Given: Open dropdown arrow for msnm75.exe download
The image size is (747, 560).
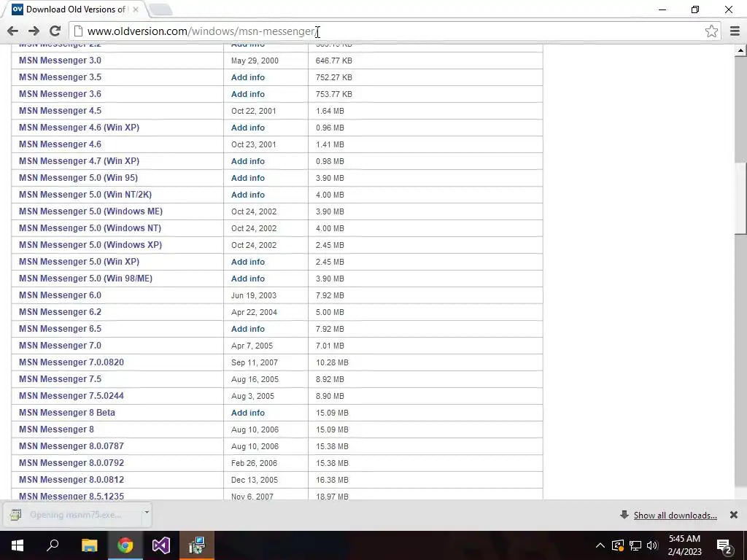Looking at the screenshot, I should (147, 513).
